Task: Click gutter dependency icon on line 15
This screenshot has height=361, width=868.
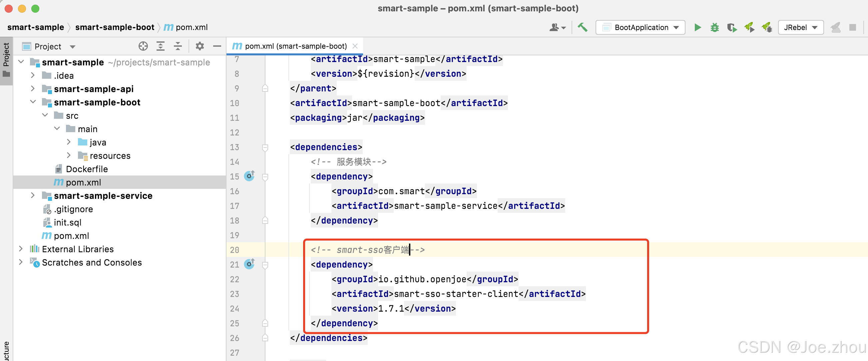Action: click(249, 176)
